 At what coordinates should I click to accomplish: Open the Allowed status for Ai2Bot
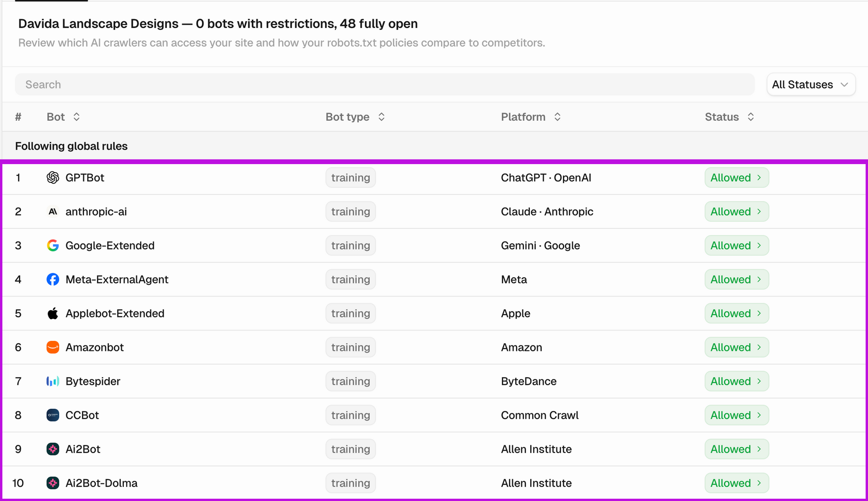(x=736, y=449)
